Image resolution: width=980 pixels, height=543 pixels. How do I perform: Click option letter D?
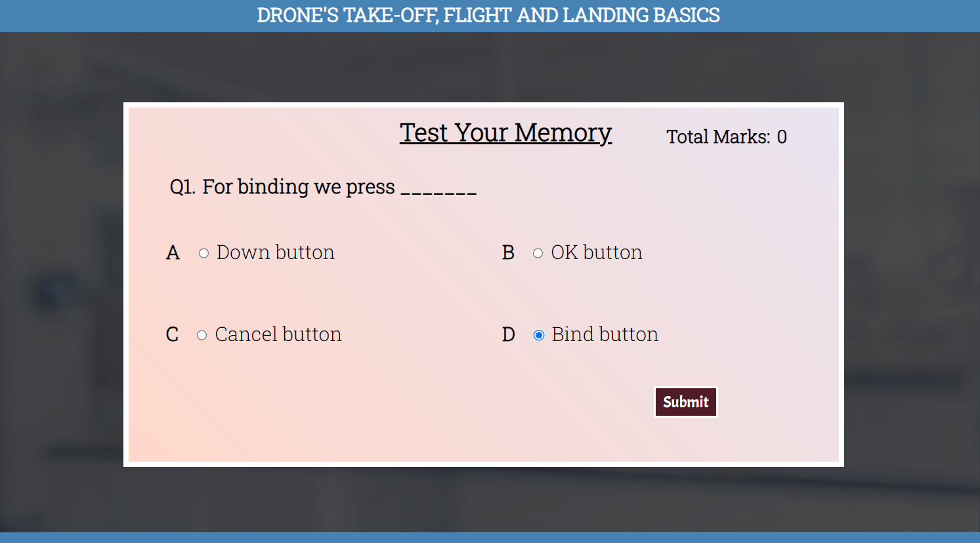pyautogui.click(x=509, y=334)
